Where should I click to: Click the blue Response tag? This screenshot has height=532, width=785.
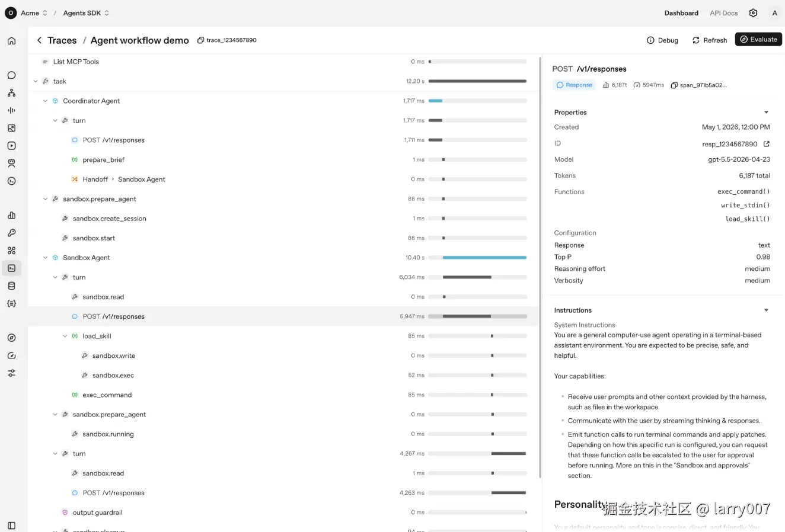tap(574, 85)
